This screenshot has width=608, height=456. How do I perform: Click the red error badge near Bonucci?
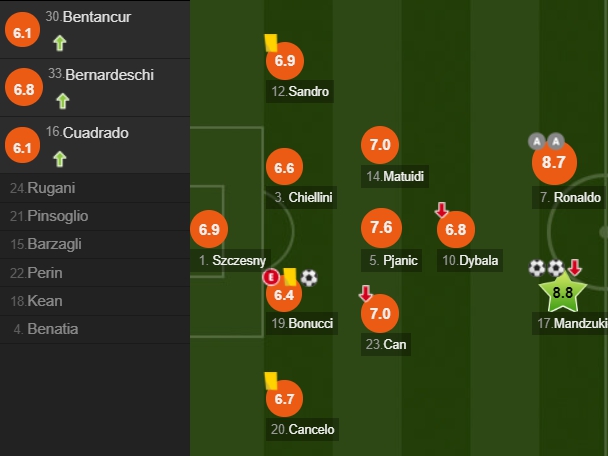[x=271, y=277]
